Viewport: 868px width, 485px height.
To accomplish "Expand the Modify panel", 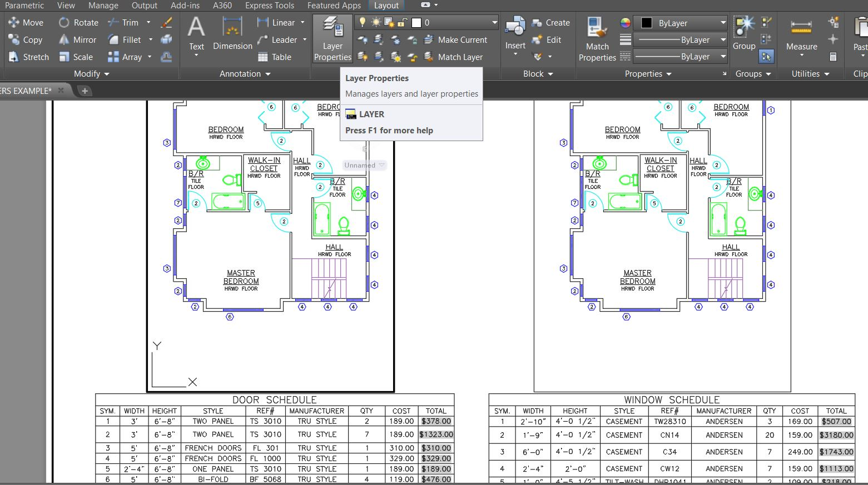I will 92,74.
